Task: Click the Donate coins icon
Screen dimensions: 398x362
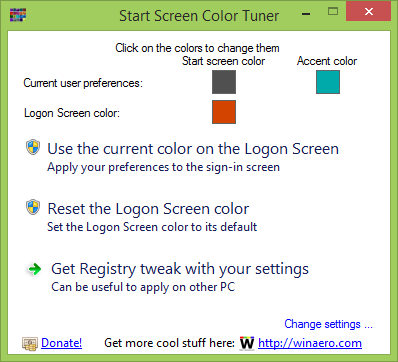Action: [x=30, y=343]
